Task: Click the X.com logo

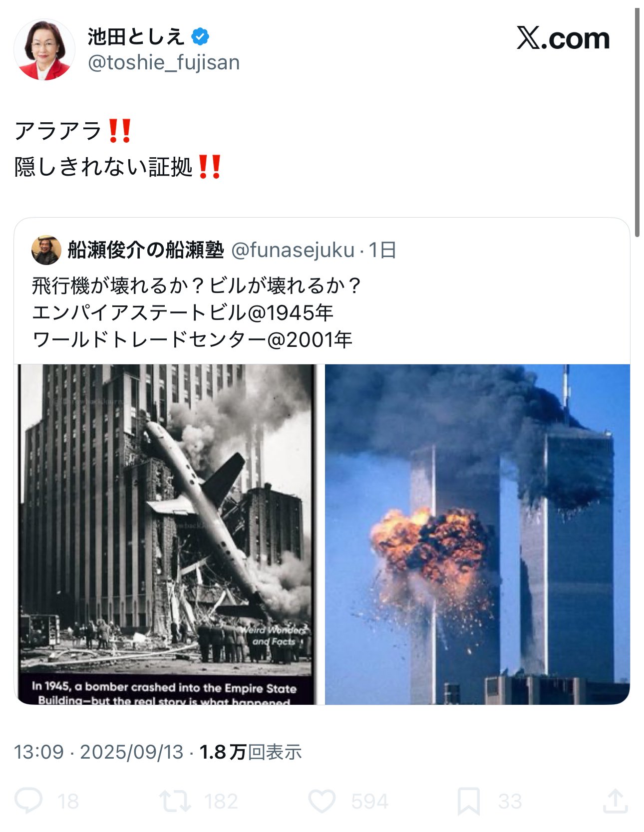Action: (563, 38)
